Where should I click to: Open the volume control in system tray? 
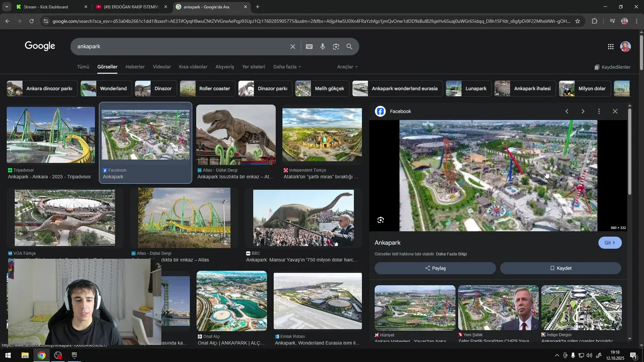click(590, 355)
